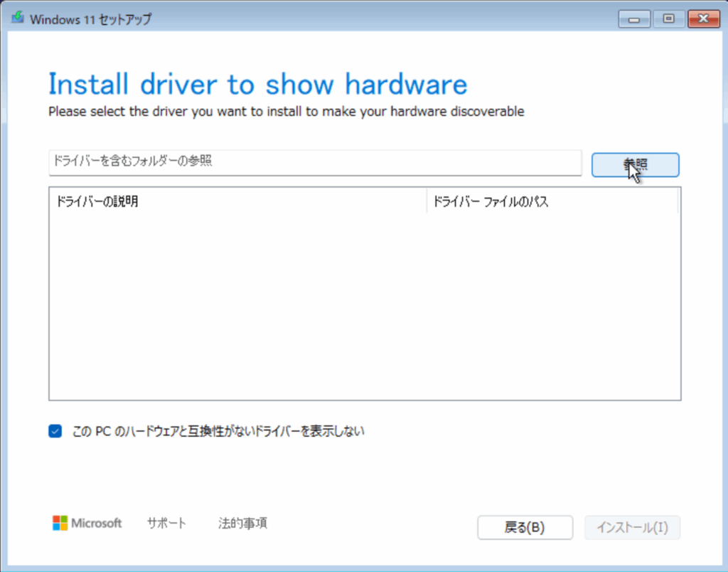Click the "Please select the driver" instruction text
This screenshot has width=728, height=572.
286,112
